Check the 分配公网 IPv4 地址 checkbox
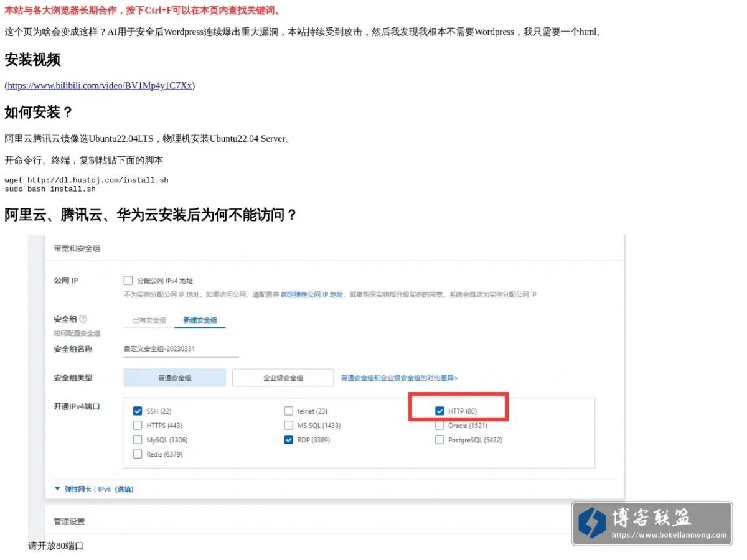The image size is (747, 560). click(x=128, y=281)
